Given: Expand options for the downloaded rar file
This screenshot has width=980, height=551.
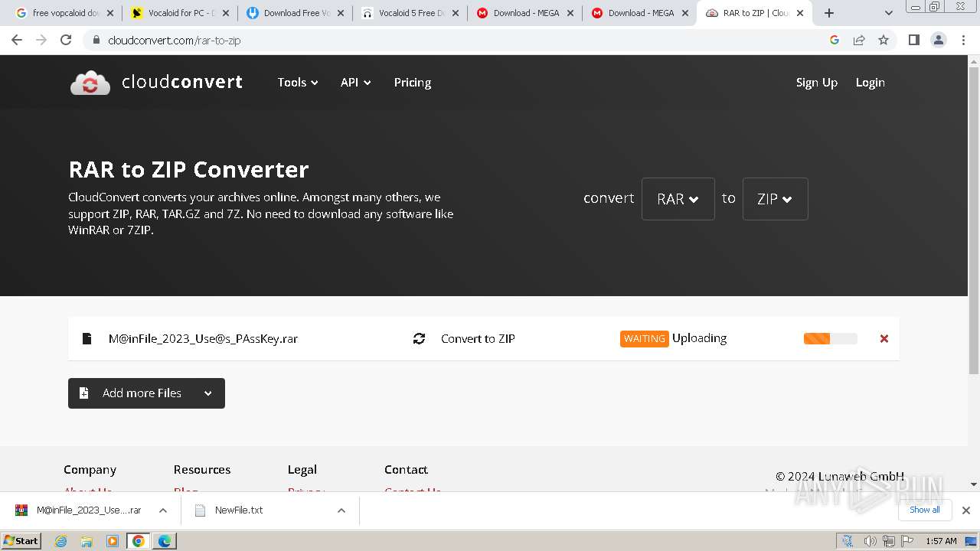Looking at the screenshot, I should click(x=162, y=510).
